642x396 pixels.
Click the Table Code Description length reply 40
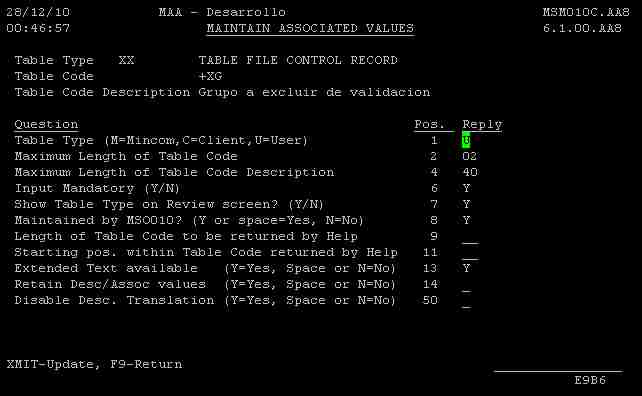[x=470, y=172]
